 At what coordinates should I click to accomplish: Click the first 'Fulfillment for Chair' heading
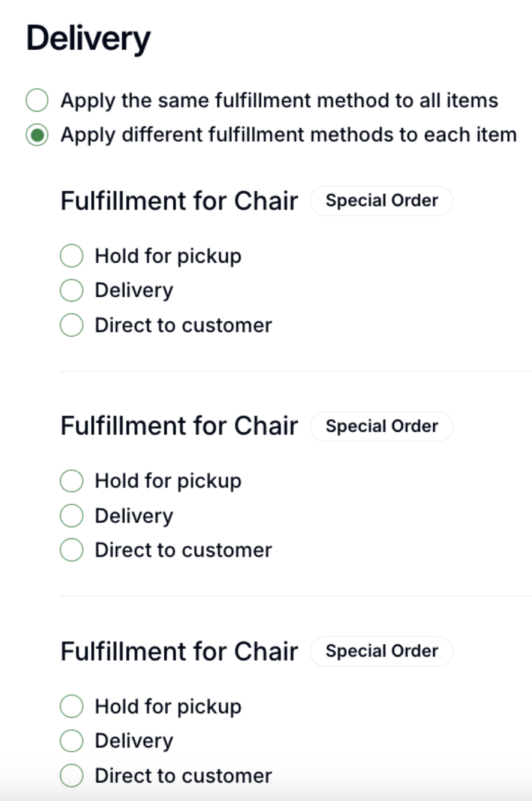179,201
